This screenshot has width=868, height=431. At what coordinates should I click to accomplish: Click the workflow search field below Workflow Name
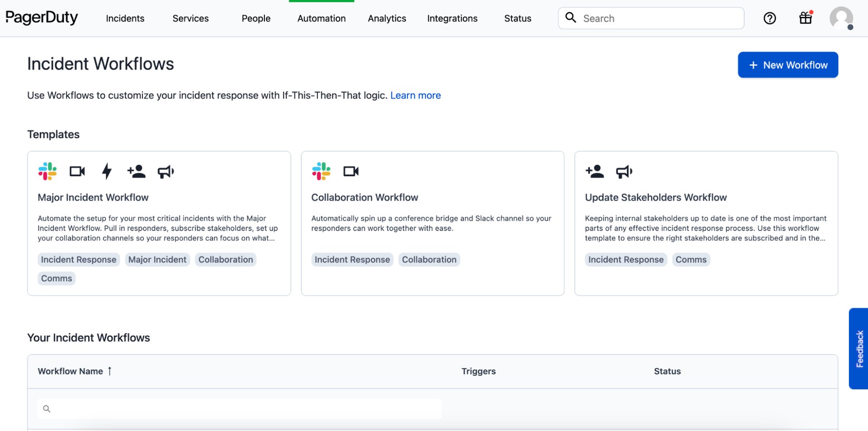239,408
